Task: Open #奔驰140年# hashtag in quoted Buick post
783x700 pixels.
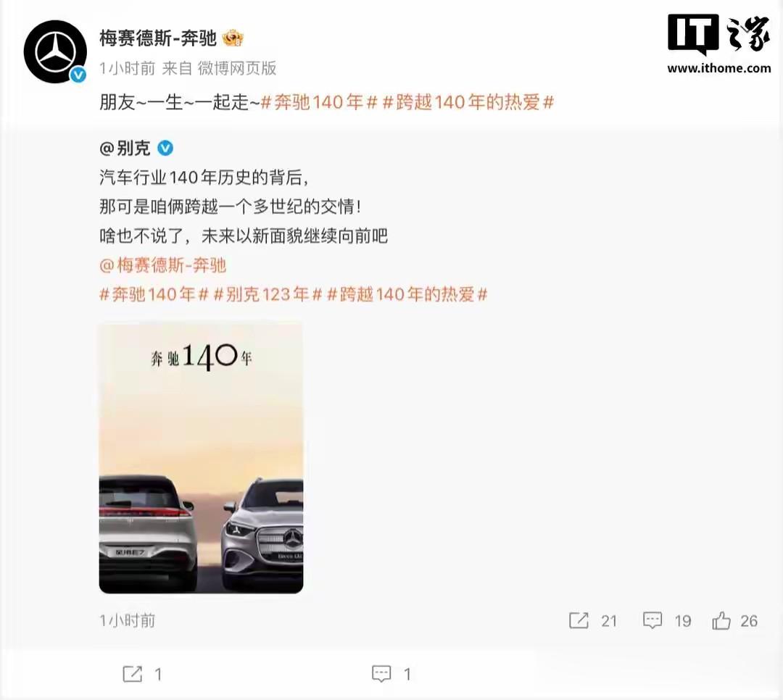Action: point(154,295)
